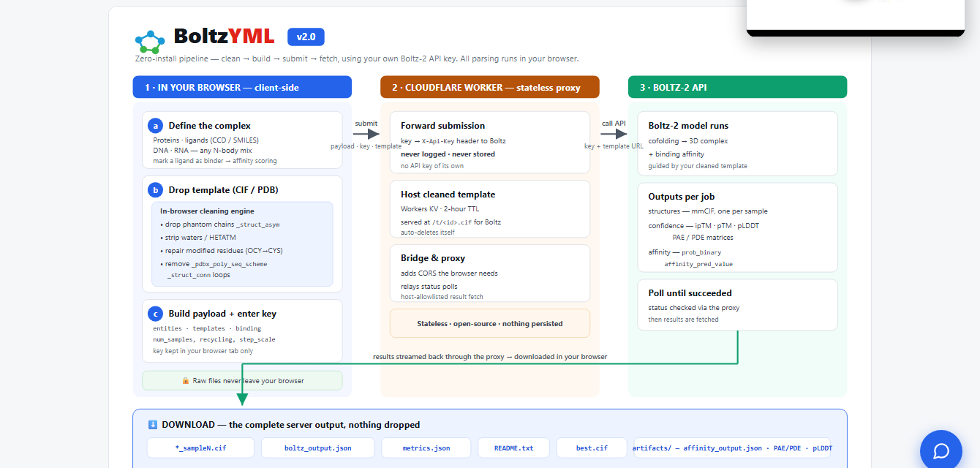980x468 pixels.
Task: Click 'Drop template (CIF / PDB)' heading
Action: [223, 189]
